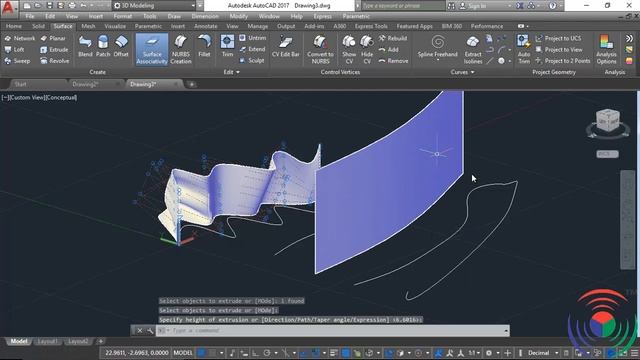The image size is (640, 360).
Task: Toggle NURBS Creation mode
Action: click(x=180, y=49)
